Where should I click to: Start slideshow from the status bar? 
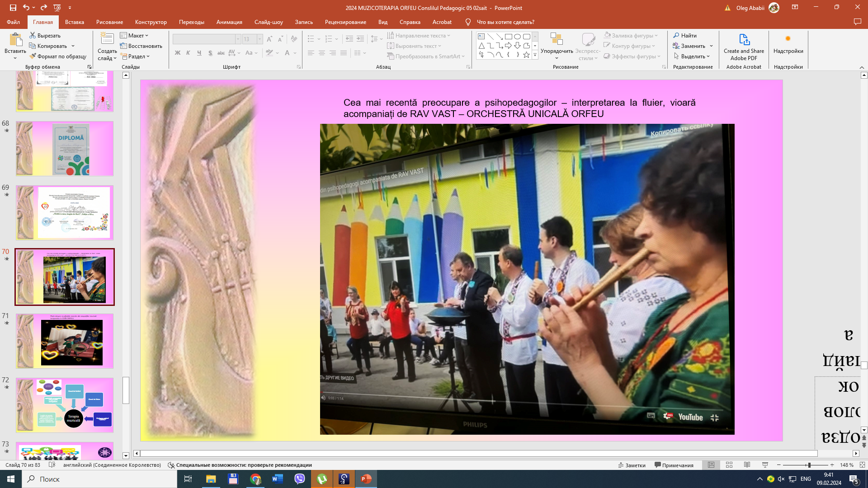(765, 465)
